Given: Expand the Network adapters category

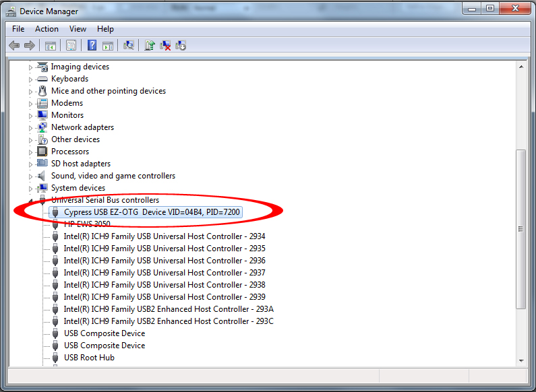Looking at the screenshot, I should click(31, 127).
